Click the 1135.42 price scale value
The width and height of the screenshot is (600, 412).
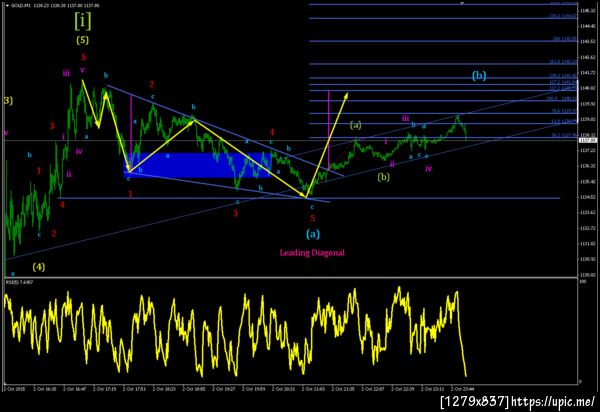click(x=587, y=182)
